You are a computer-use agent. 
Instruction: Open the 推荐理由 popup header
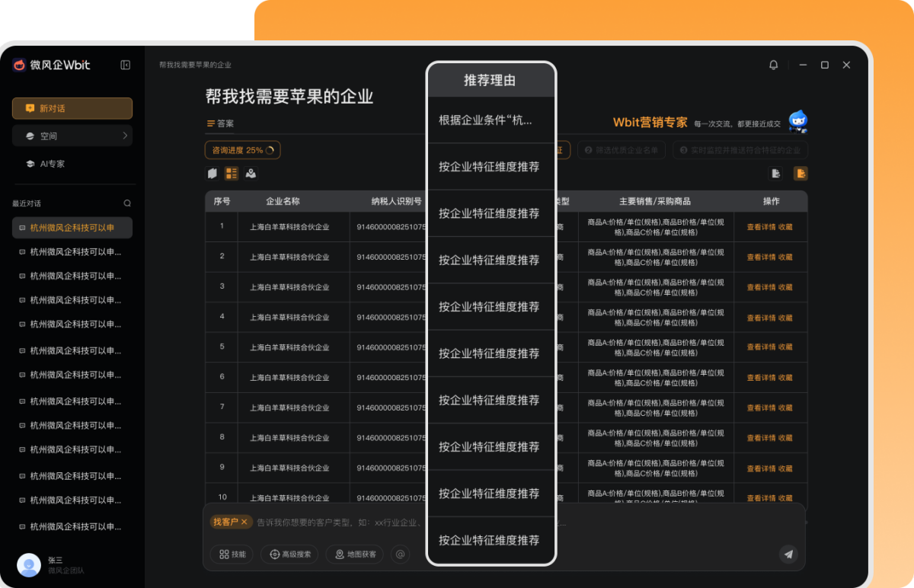[x=491, y=80]
